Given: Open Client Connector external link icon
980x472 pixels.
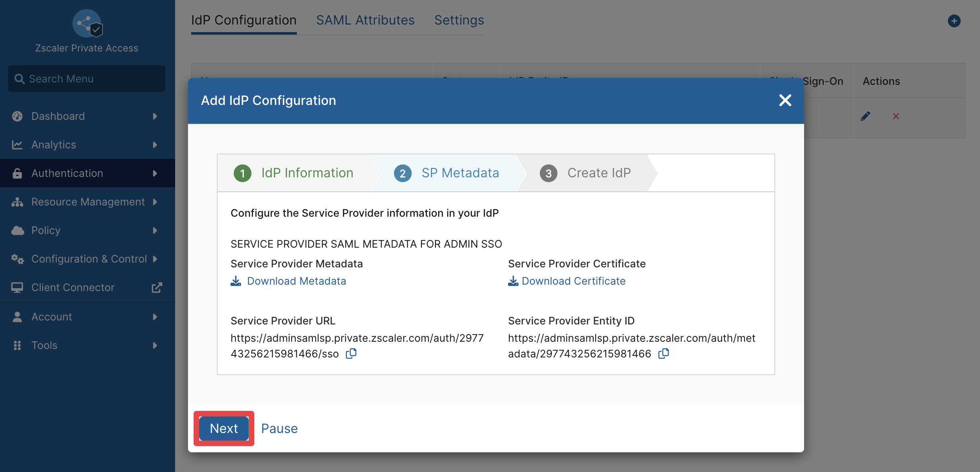Looking at the screenshot, I should [157, 287].
